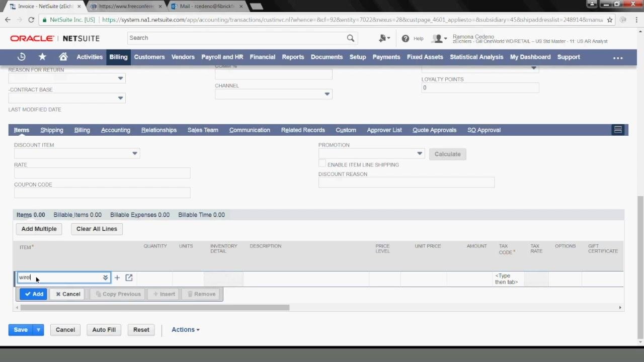The image size is (644, 362).
Task: Click into the Discount Reason field
Action: tap(407, 183)
